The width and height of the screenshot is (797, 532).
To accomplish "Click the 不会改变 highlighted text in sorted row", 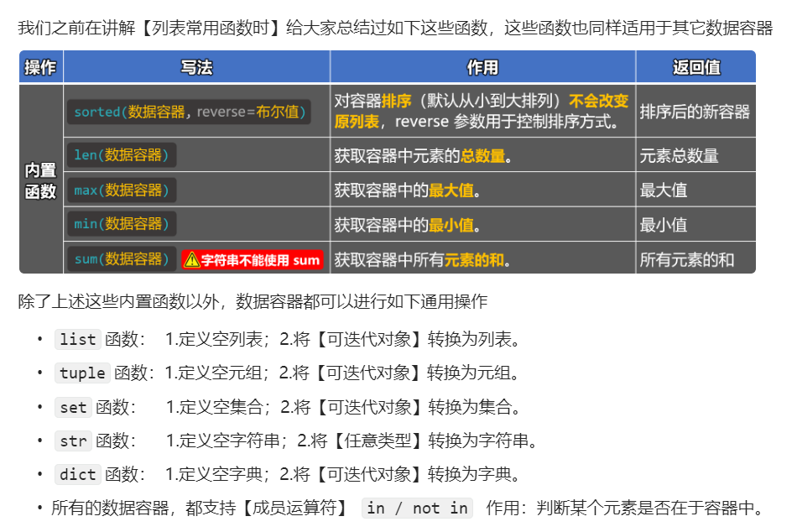I will tap(599, 101).
